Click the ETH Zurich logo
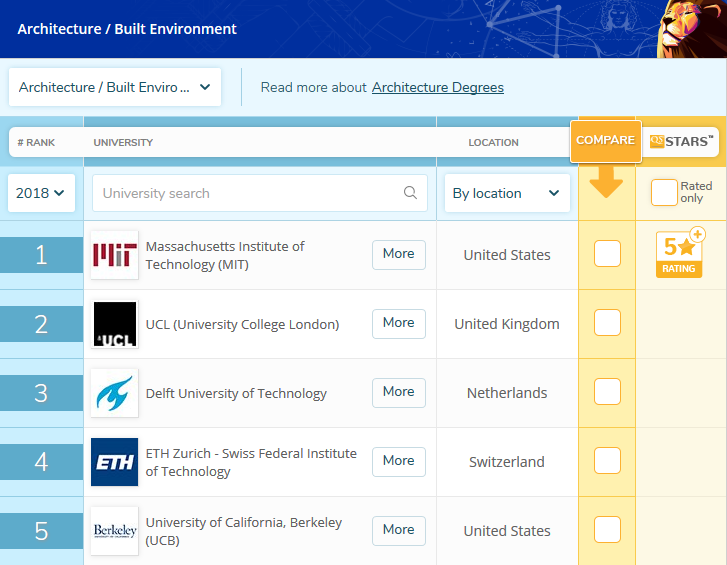The width and height of the screenshot is (727, 565). pos(115,462)
